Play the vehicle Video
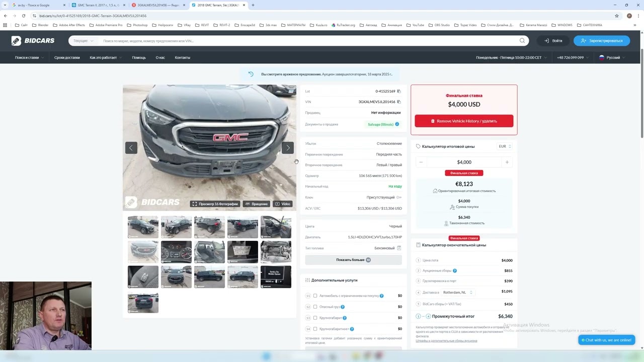The height and width of the screenshot is (362, 644). pyautogui.click(x=283, y=204)
